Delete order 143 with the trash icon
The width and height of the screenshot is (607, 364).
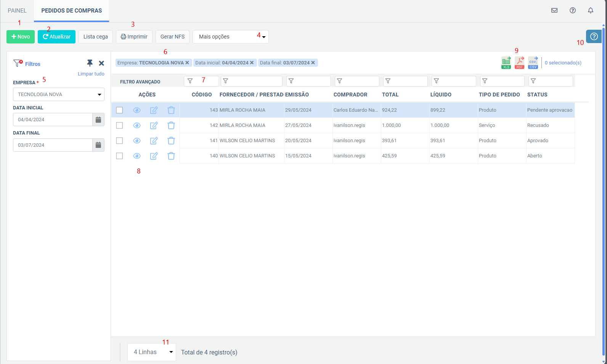(x=171, y=110)
